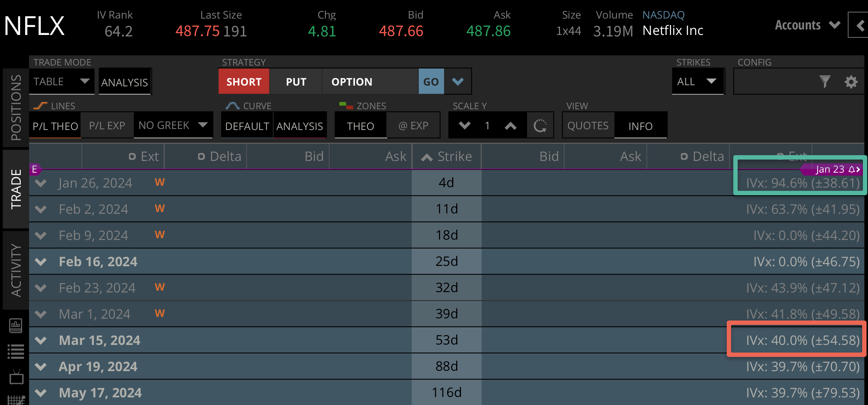Click the Scale Y increase chevron
The width and height of the screenshot is (868, 405).
[510, 125]
